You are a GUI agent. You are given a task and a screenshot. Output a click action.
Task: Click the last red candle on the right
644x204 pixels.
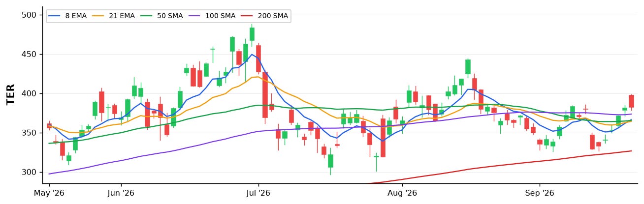pyautogui.click(x=631, y=101)
